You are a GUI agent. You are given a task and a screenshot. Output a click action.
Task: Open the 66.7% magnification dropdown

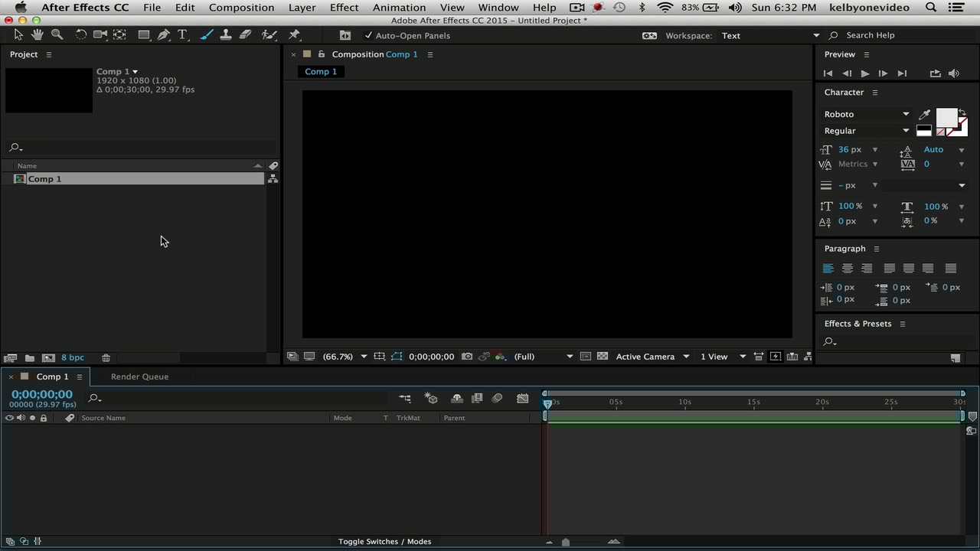tap(345, 357)
